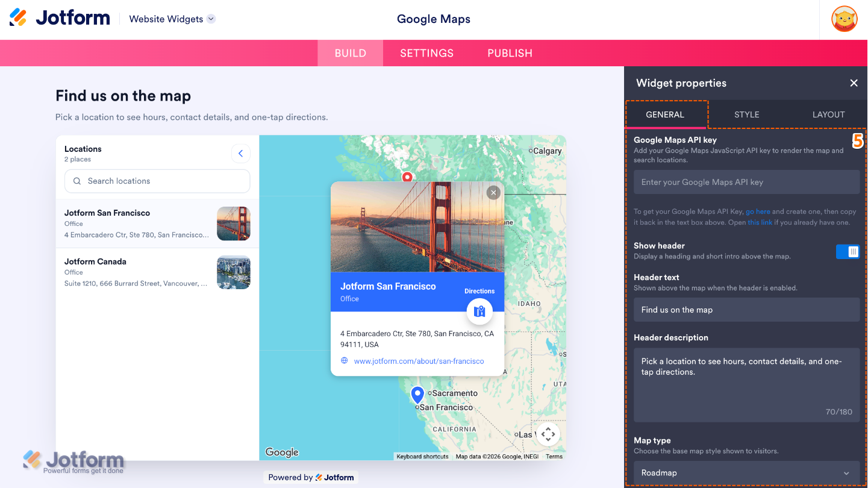Open the map Terms link
868x488 pixels.
click(x=554, y=457)
